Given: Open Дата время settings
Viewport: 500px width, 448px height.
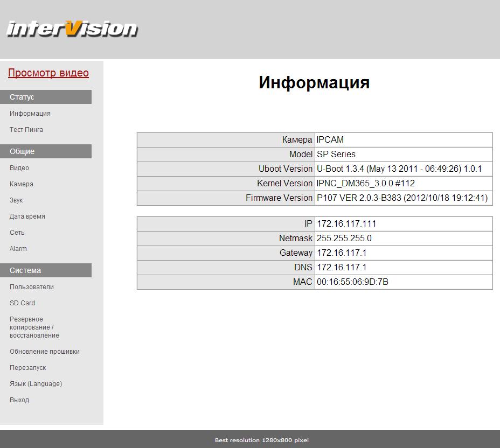Looking at the screenshot, I should coord(27,216).
